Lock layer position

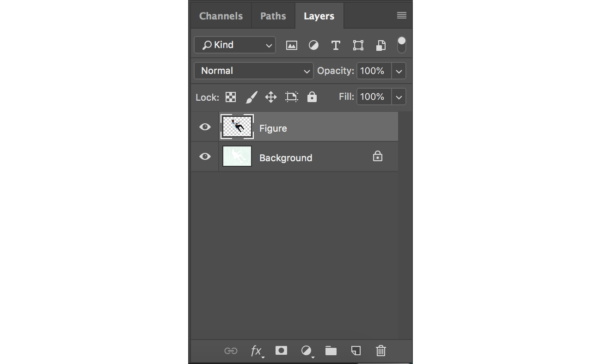271,97
